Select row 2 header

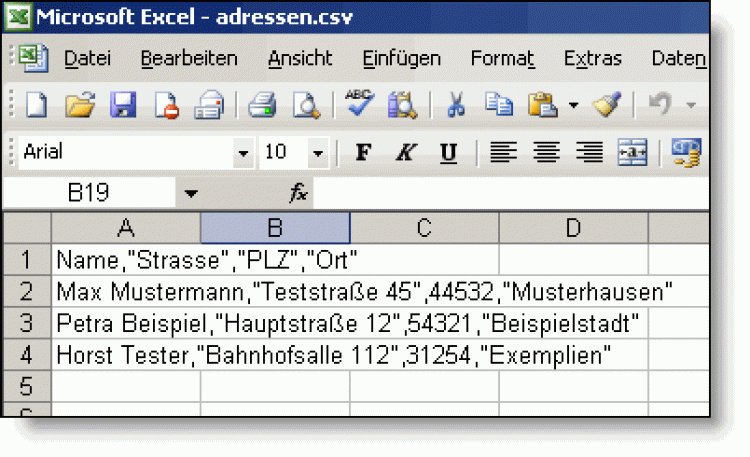point(27,291)
